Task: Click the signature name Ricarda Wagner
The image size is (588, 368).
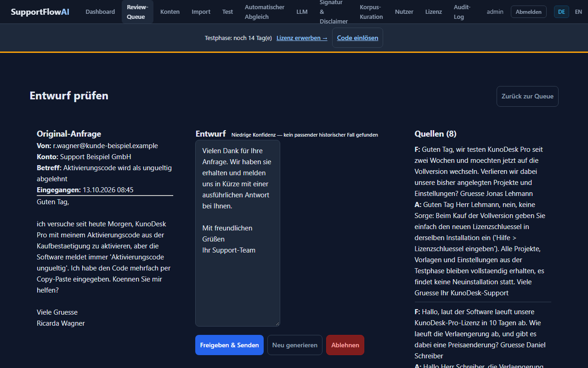Action: (x=61, y=323)
